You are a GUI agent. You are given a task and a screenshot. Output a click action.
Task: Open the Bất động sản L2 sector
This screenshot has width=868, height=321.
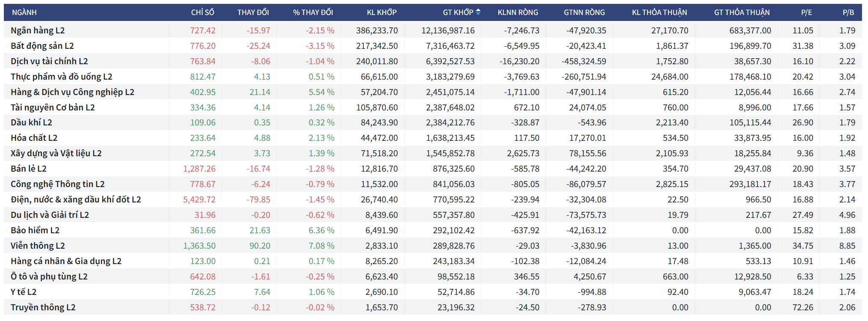coord(42,46)
